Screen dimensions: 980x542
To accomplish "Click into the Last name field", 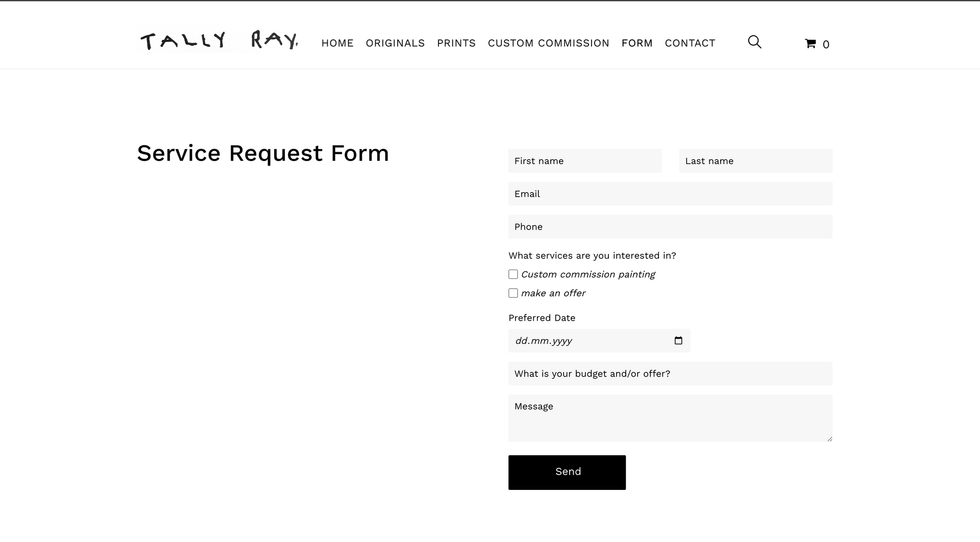I will [755, 161].
